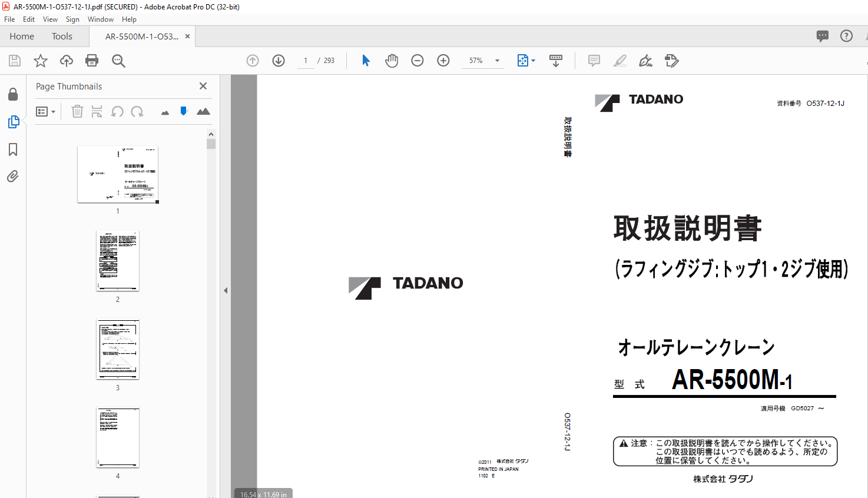Open the Attachments paperclip panel
The width and height of the screenshot is (868, 498).
(x=13, y=176)
